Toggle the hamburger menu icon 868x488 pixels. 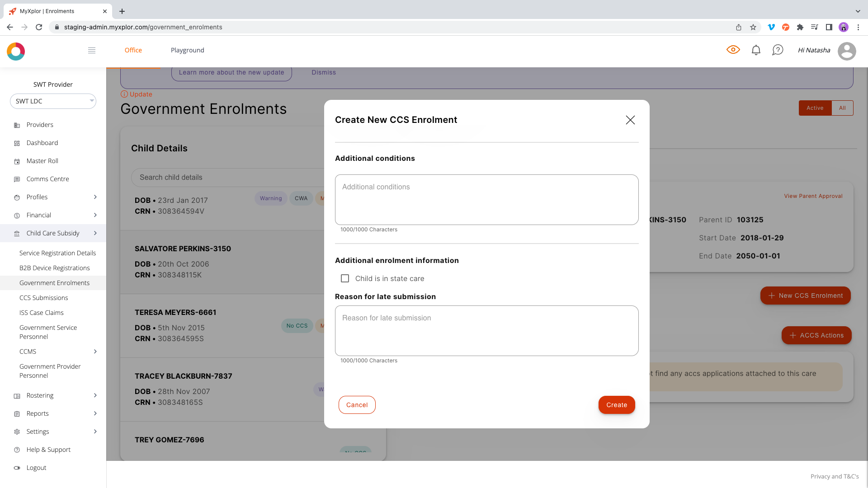[92, 50]
